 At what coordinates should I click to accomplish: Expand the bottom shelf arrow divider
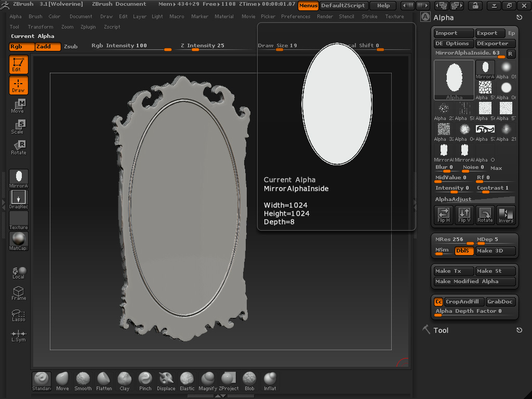[220, 395]
